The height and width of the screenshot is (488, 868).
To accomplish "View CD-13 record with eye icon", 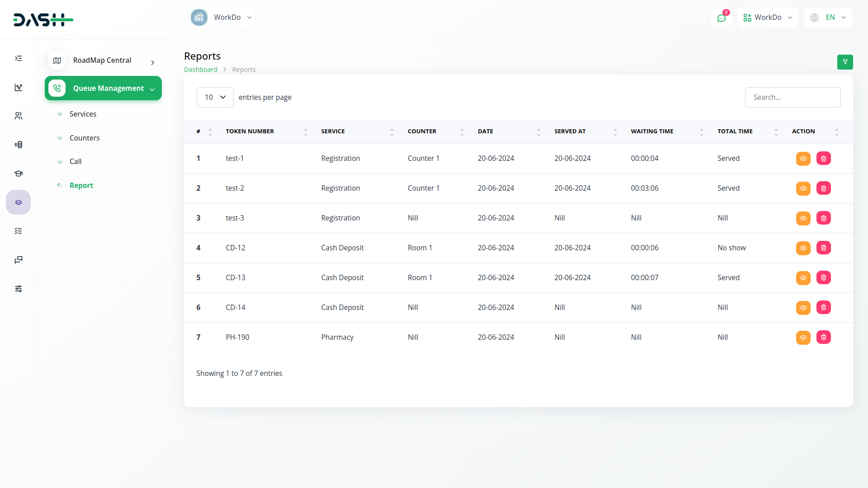I will (x=803, y=278).
